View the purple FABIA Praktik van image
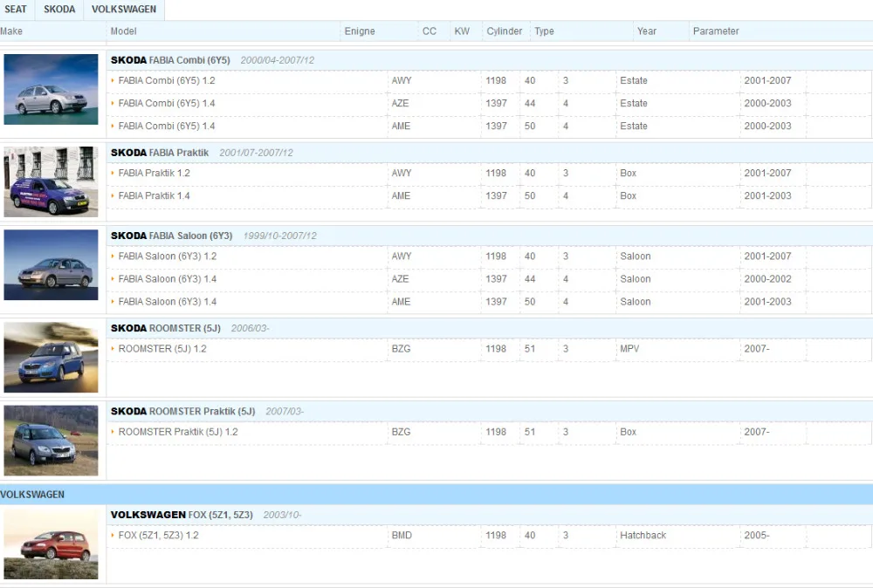The width and height of the screenshot is (873, 588). tap(51, 182)
